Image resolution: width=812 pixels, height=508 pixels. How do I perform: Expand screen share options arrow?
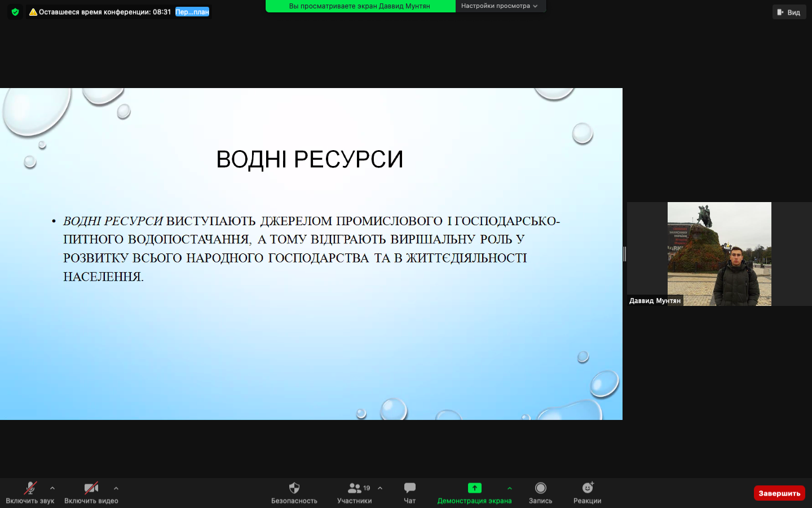(510, 488)
